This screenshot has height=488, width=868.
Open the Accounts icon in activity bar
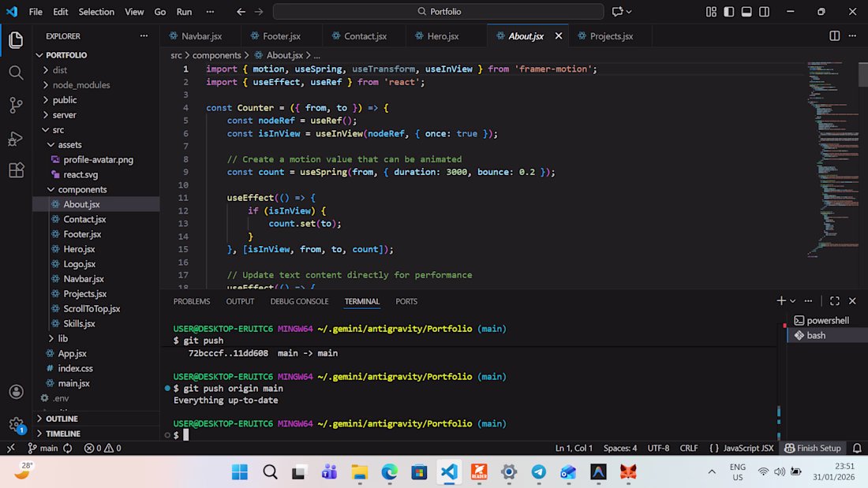16,392
